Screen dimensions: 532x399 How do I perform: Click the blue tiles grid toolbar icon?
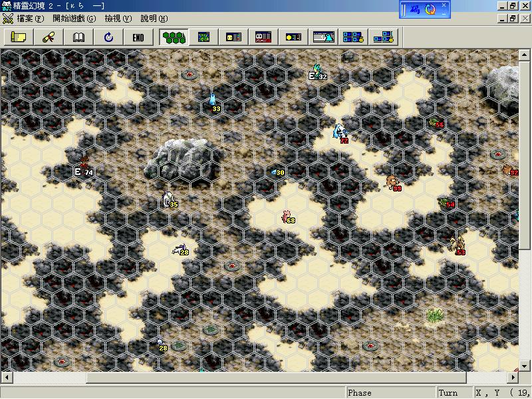(x=353, y=37)
